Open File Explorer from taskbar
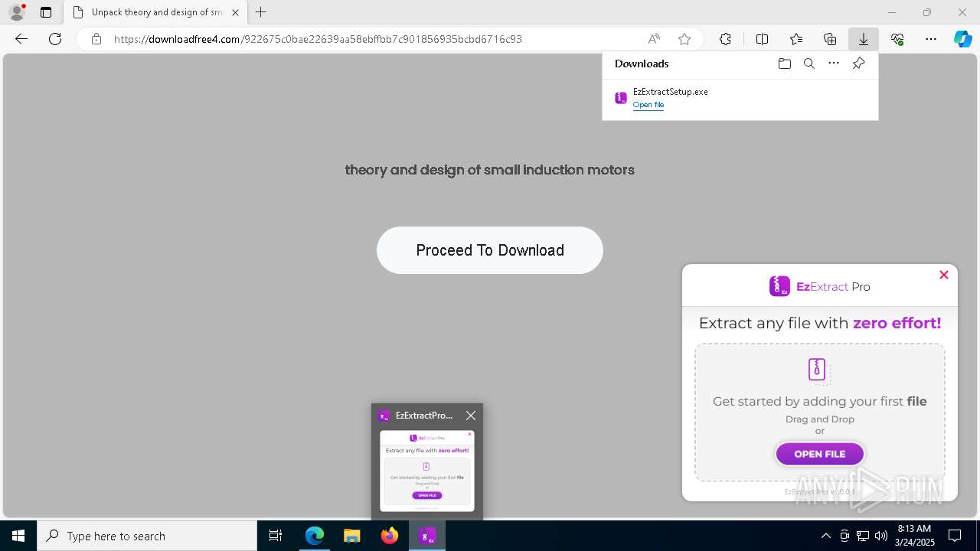The image size is (980, 551). tap(351, 536)
